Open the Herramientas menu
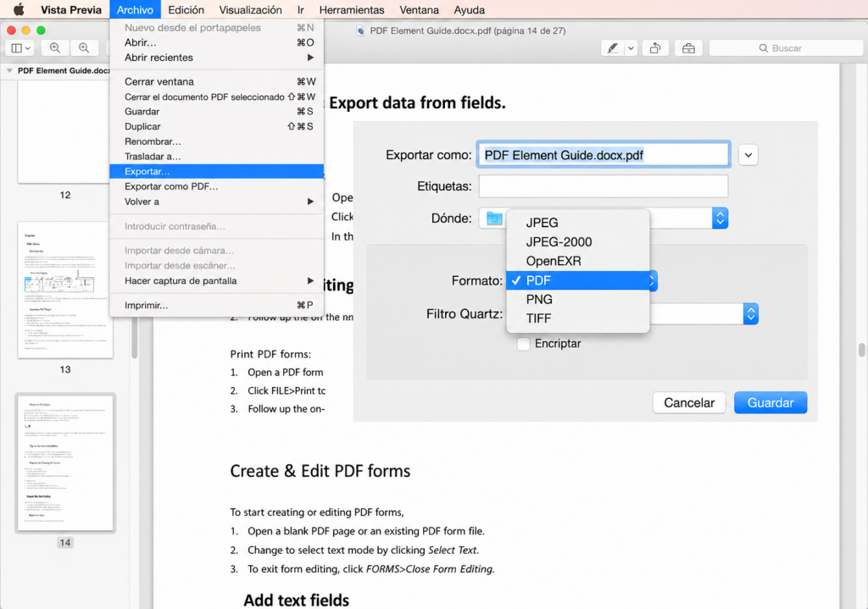Viewport: 868px width, 609px height. pyautogui.click(x=352, y=10)
